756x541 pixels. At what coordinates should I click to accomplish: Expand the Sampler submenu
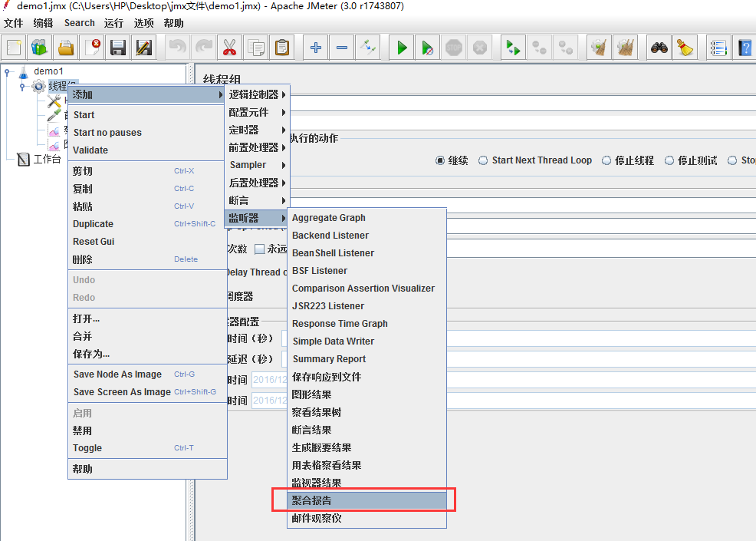pos(257,165)
